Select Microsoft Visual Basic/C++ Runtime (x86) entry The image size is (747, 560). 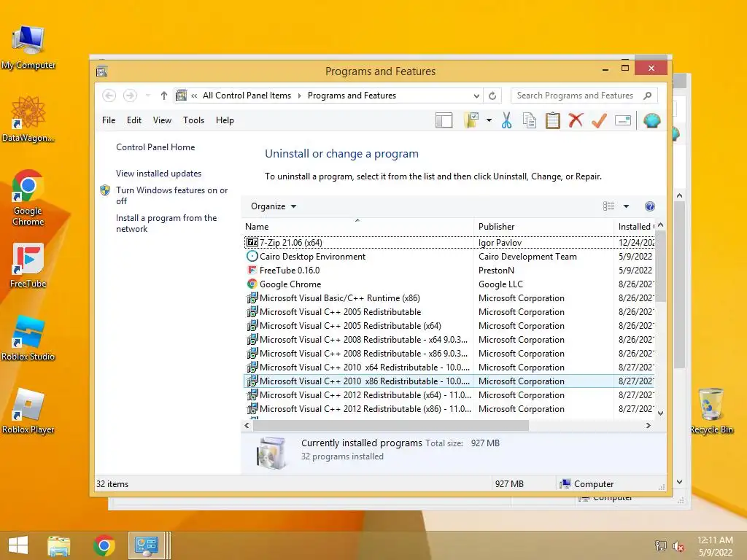pos(449,297)
